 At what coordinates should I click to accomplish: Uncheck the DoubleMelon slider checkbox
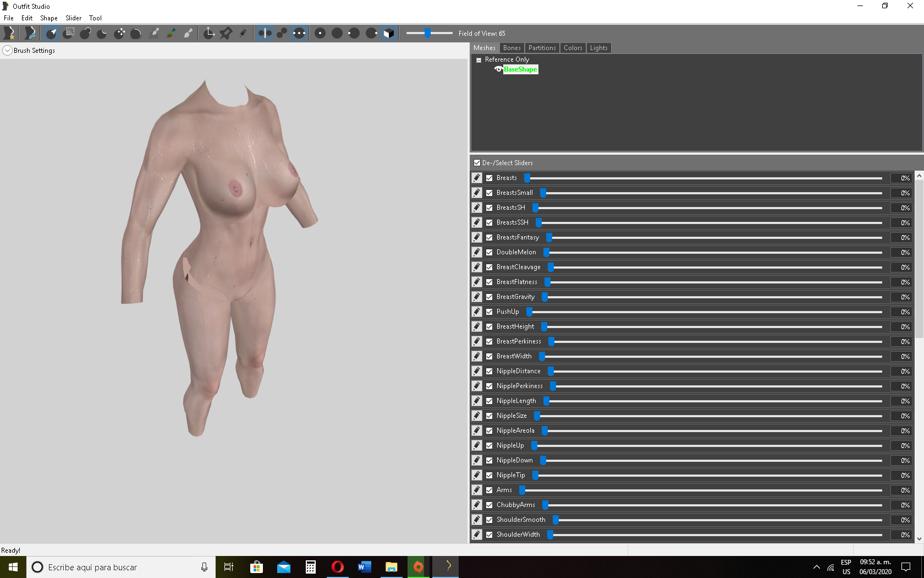click(x=489, y=252)
